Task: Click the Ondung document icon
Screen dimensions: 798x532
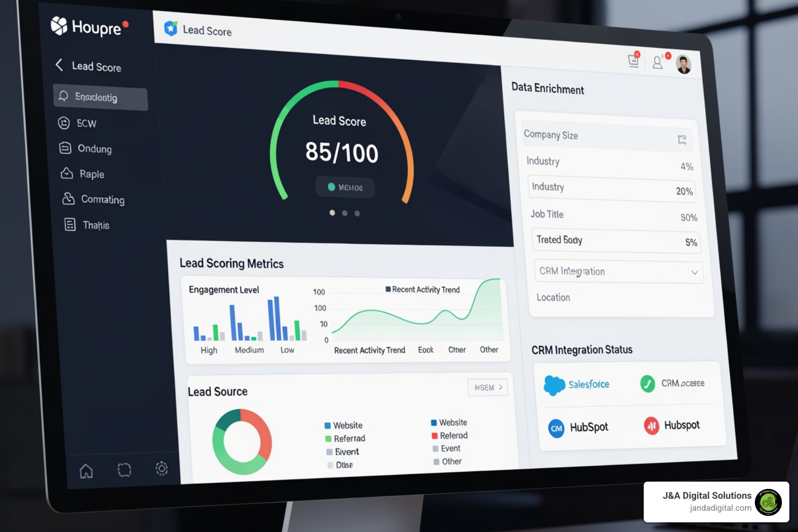Action: tap(65, 148)
